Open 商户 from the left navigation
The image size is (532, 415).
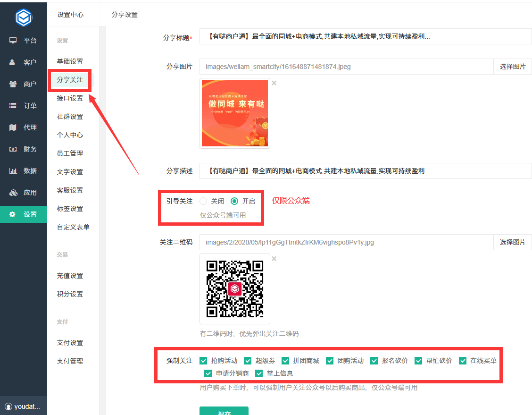pyautogui.click(x=24, y=84)
